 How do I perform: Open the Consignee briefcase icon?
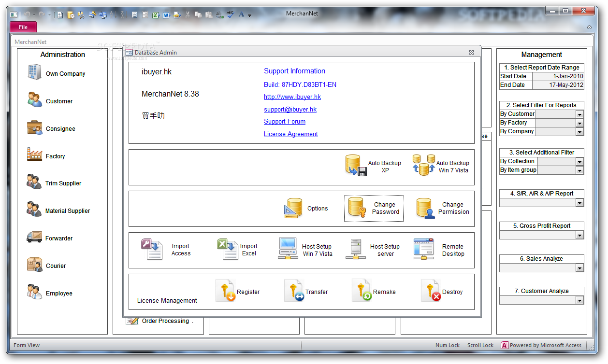[35, 127]
